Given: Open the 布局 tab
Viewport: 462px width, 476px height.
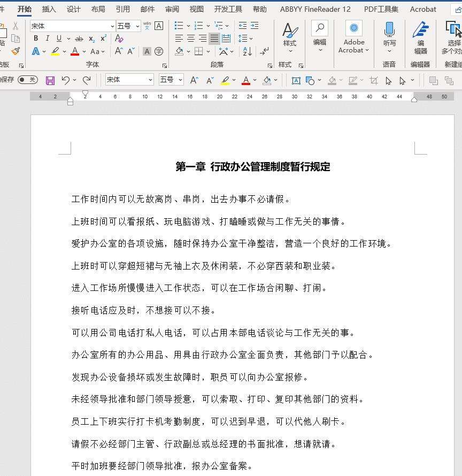Looking at the screenshot, I should pyautogui.click(x=98, y=9).
